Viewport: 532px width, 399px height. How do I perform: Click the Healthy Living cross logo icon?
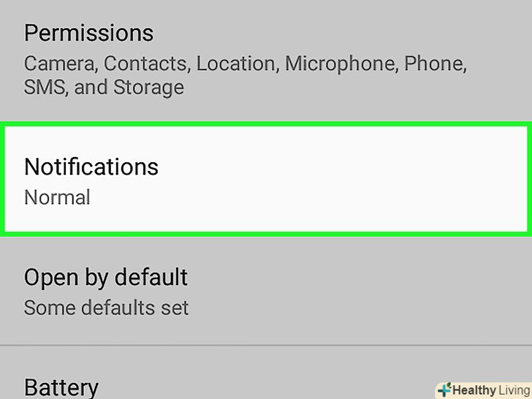[443, 389]
